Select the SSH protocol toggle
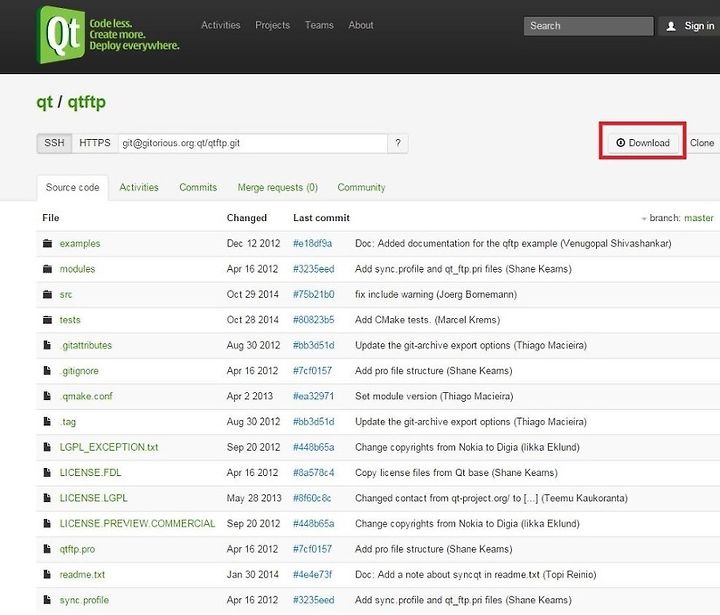The width and height of the screenshot is (720, 615). 54,143
